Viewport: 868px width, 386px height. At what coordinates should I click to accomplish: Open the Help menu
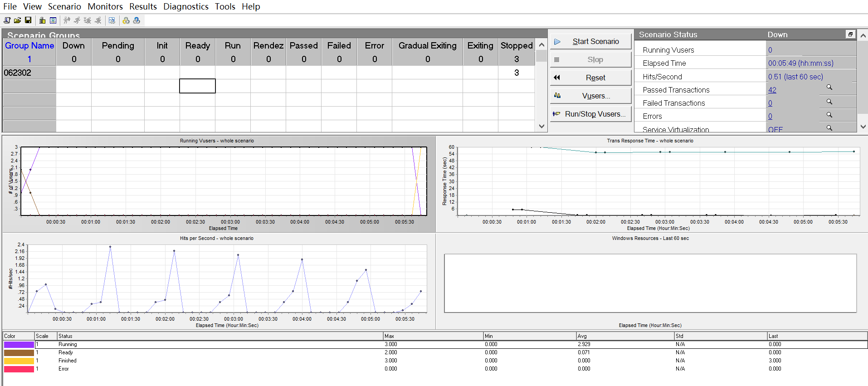(251, 6)
